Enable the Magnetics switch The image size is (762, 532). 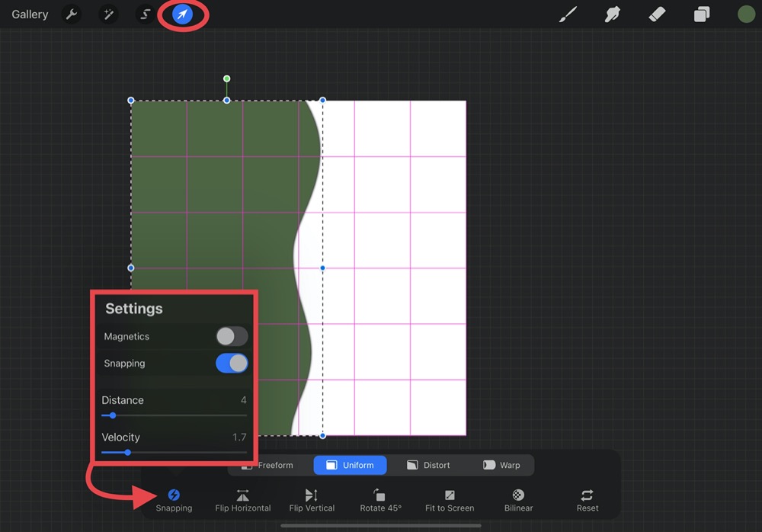click(232, 336)
